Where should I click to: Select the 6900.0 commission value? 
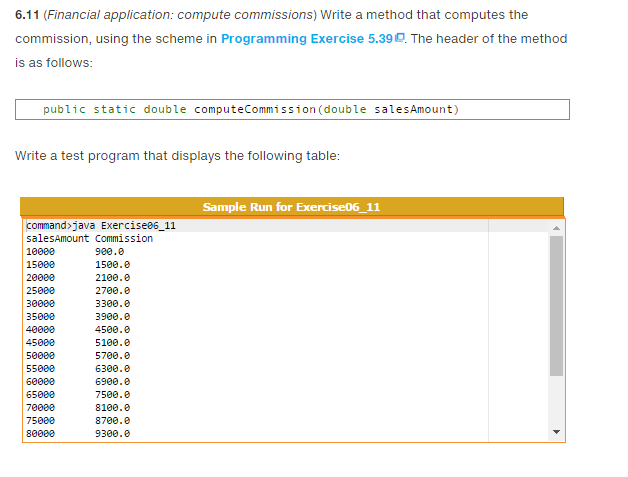tap(113, 382)
